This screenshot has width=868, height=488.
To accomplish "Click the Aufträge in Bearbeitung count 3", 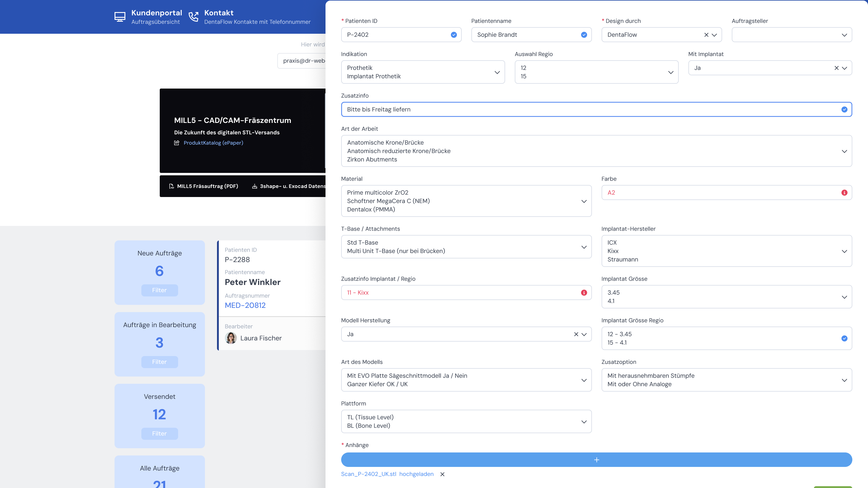I will click(159, 343).
